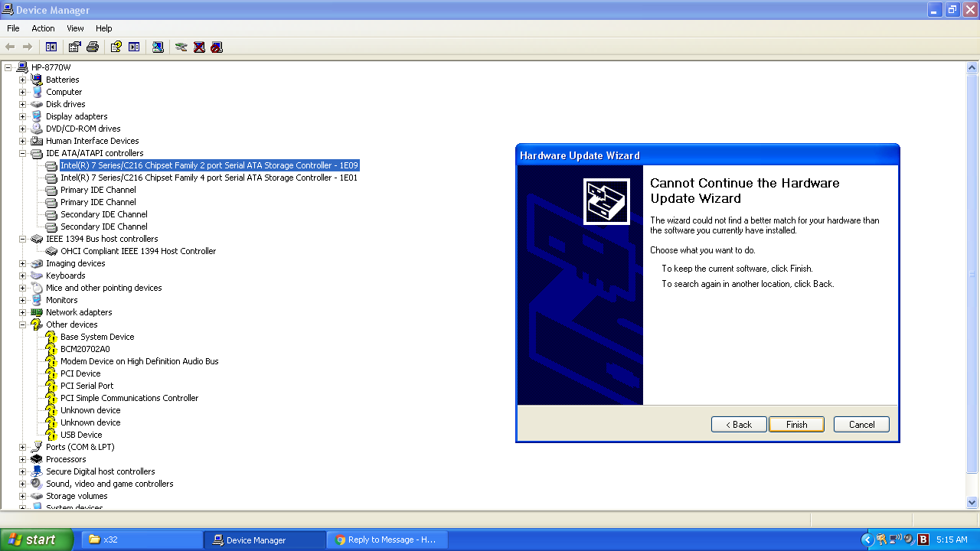The height and width of the screenshot is (551, 980).
Task: Select the Network adapters card icon
Action: point(37,312)
